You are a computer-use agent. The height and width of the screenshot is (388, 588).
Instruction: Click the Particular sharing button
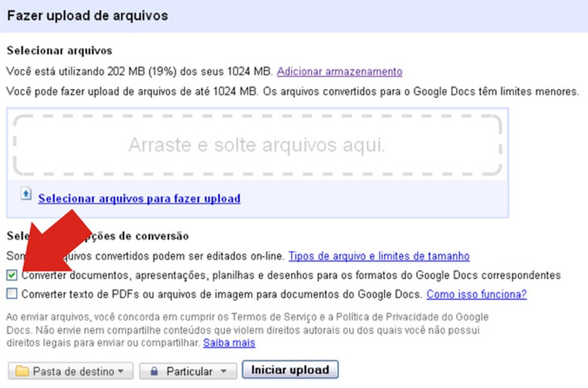pyautogui.click(x=187, y=369)
